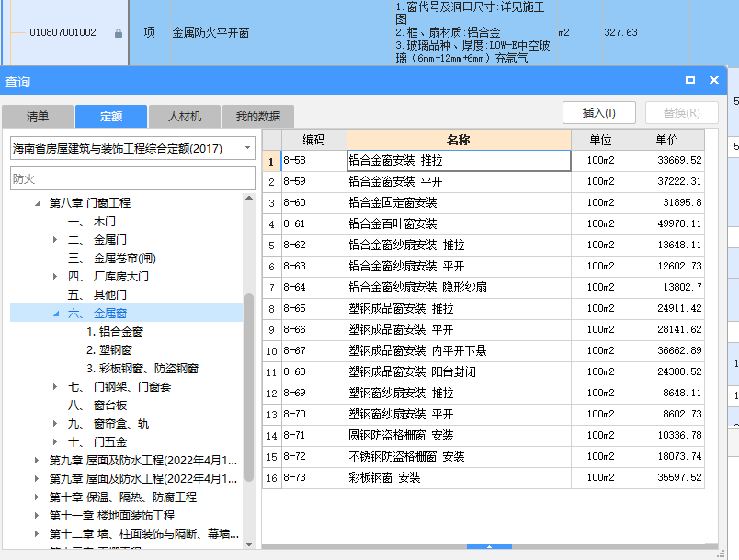Select 三、金属卷帘(闸) in the tree
739x560 pixels.
click(x=112, y=258)
